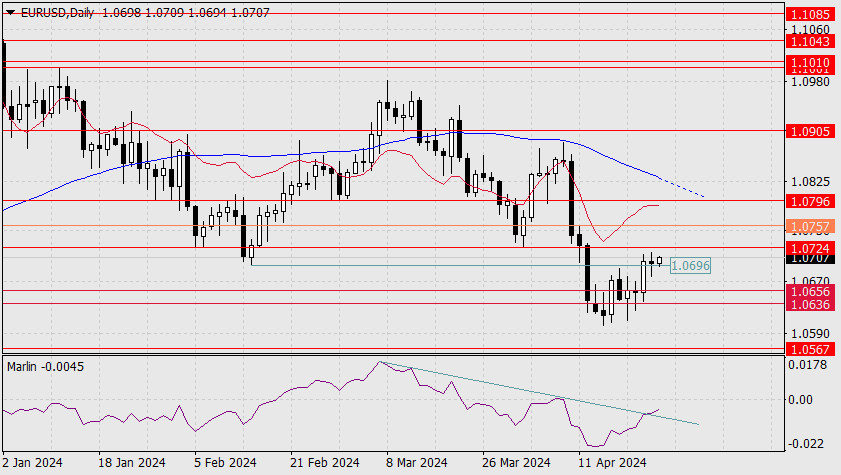The width and height of the screenshot is (841, 475).
Task: Select the 1.0656 support level label
Action: (810, 292)
